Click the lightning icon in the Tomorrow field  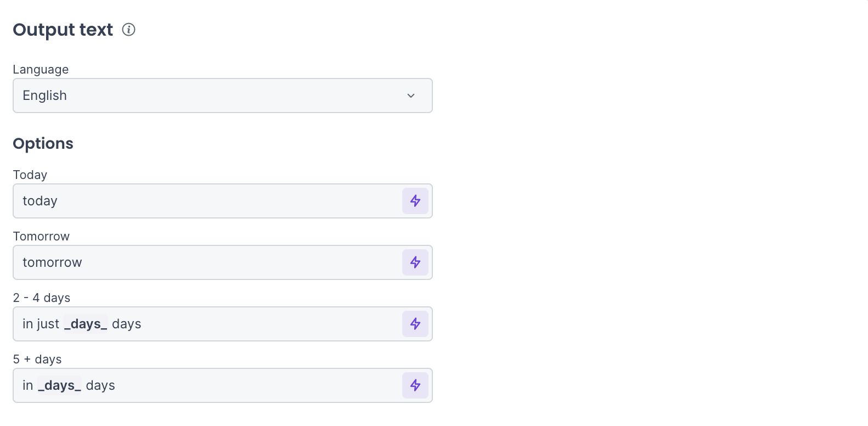tap(415, 262)
